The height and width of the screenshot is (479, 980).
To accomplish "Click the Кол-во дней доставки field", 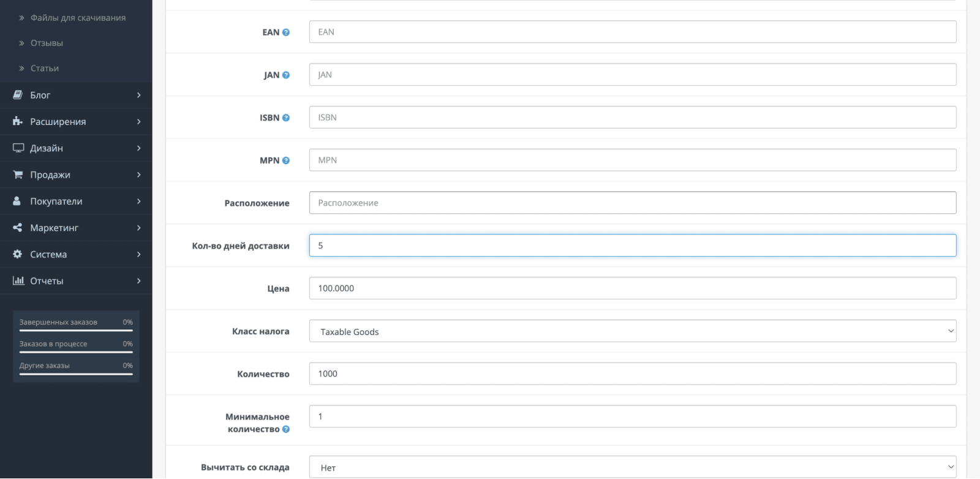I will click(633, 246).
